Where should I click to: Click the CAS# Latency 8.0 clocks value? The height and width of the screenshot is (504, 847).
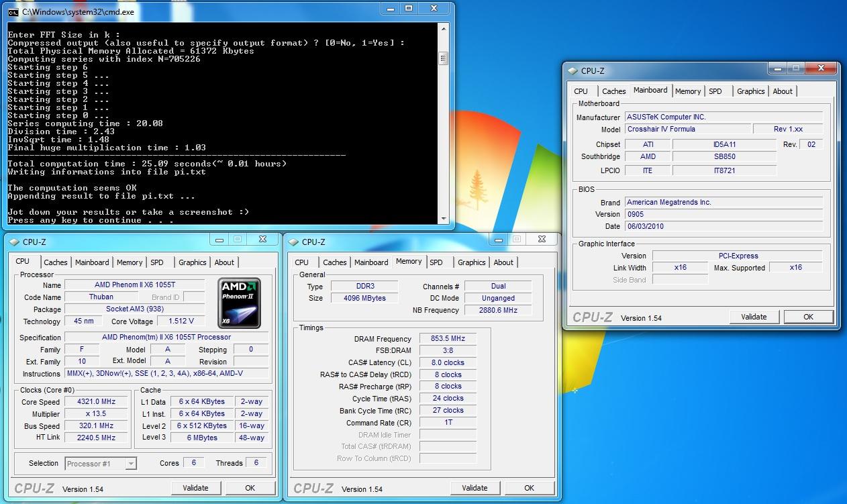point(448,362)
